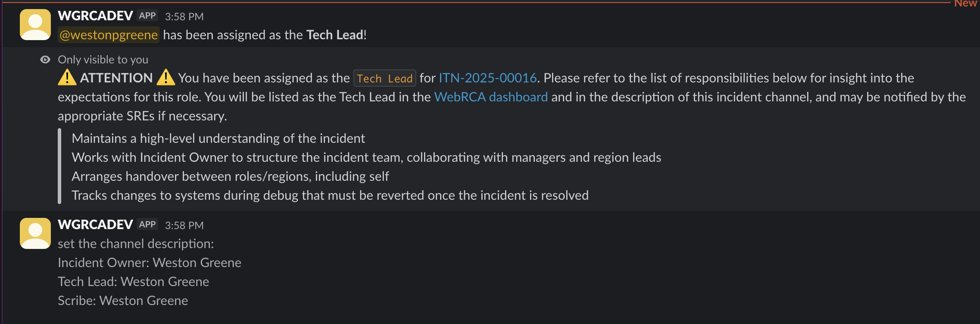Click the WGRCADEV avatar on the Tech Lead assignment message
Viewport: 980px width, 324px height.
click(x=35, y=25)
